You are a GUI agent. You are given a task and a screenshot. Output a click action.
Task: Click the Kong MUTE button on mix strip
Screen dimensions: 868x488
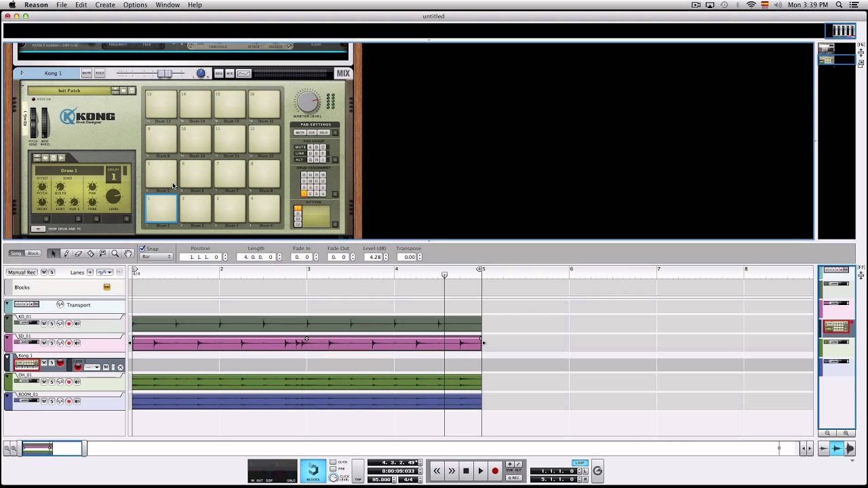87,73
